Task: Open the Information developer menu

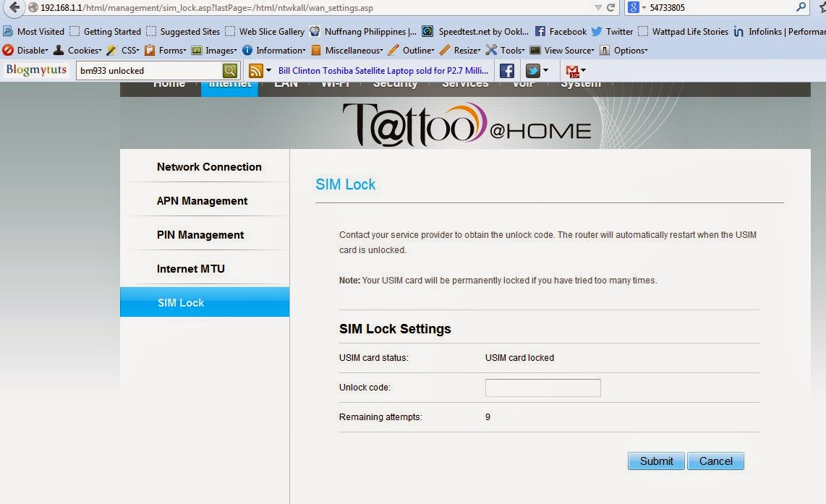Action: pyautogui.click(x=274, y=51)
